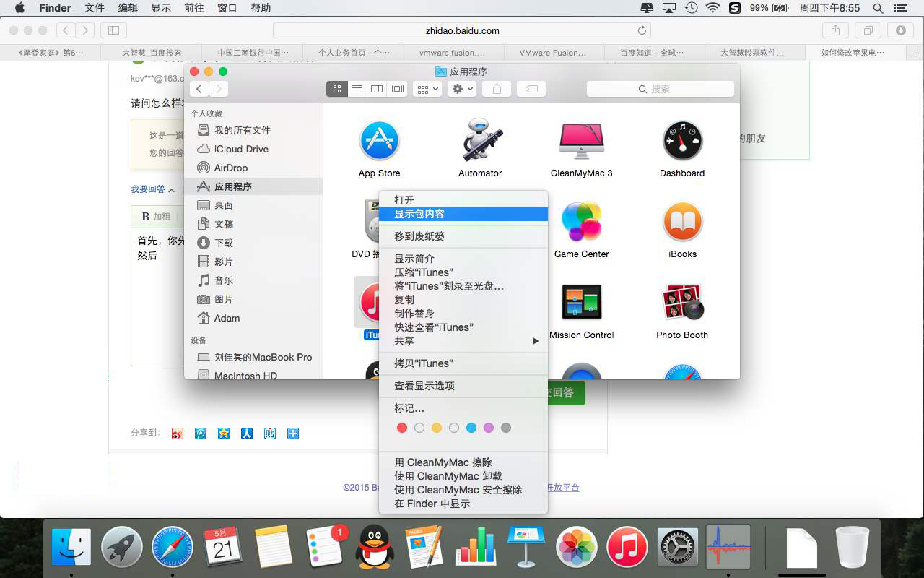Open QQ penguin from the Dock
Screen dimensions: 924x578
(375, 547)
